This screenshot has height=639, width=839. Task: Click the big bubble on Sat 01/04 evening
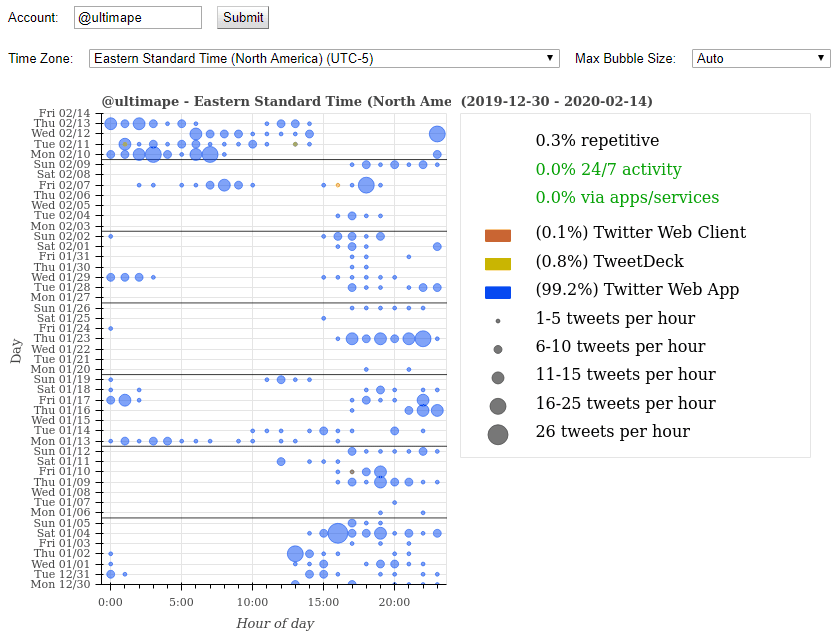(x=337, y=533)
